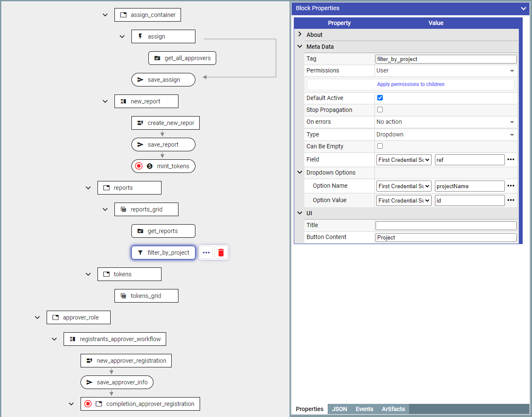The height and width of the screenshot is (417, 532).
Task: Click the red delete trash icon
Action: click(221, 253)
